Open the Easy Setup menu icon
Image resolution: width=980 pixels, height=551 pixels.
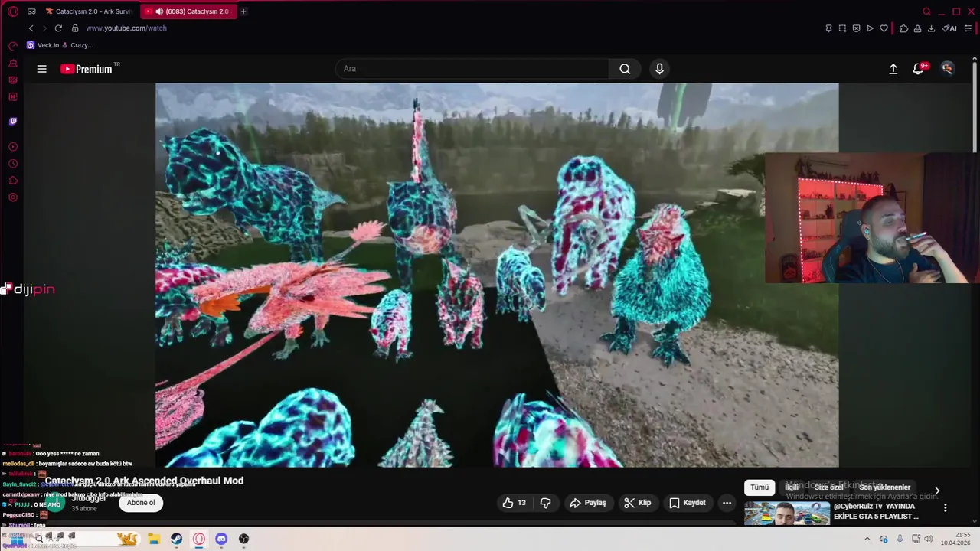pos(969,28)
